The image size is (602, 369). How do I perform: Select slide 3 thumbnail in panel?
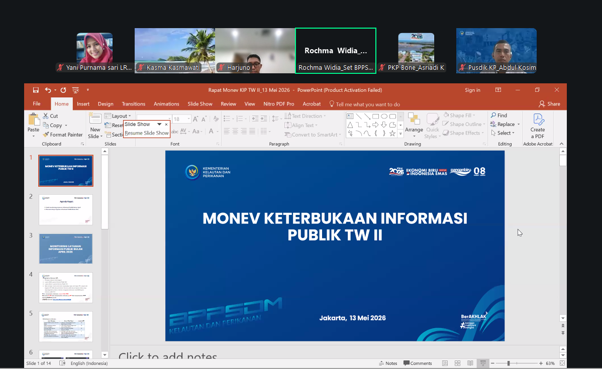[x=66, y=249]
